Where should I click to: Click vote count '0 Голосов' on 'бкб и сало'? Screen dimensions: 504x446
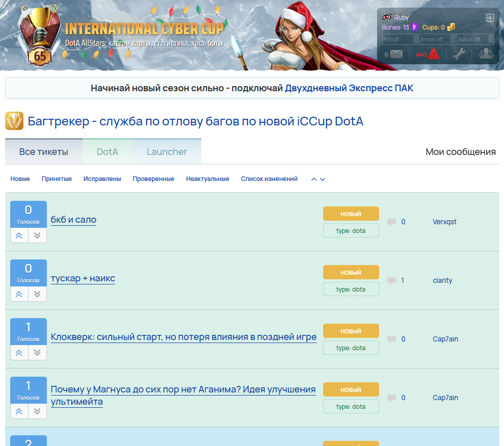(x=29, y=215)
